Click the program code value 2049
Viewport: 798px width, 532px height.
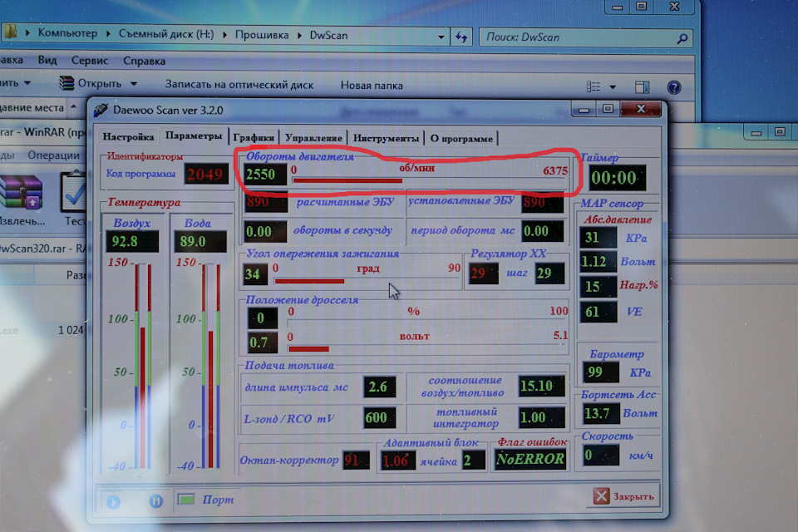pos(205,175)
